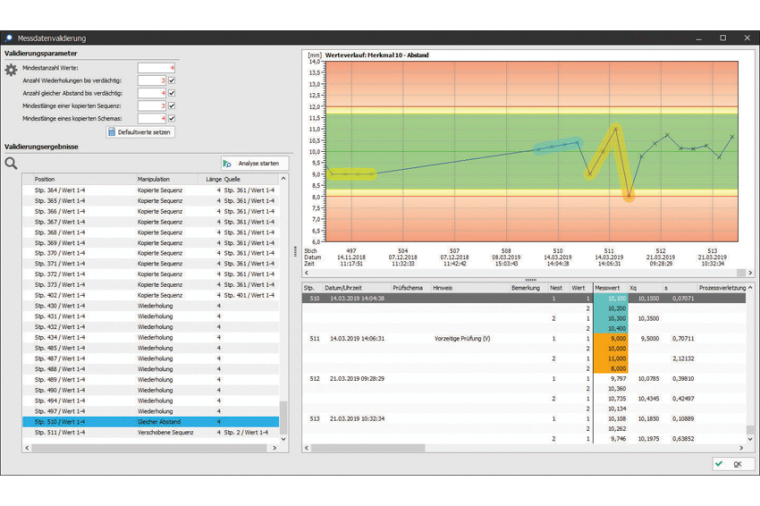Click the chart's horizontal scrollbar track
This screenshot has width=760, height=506.
[520, 273]
